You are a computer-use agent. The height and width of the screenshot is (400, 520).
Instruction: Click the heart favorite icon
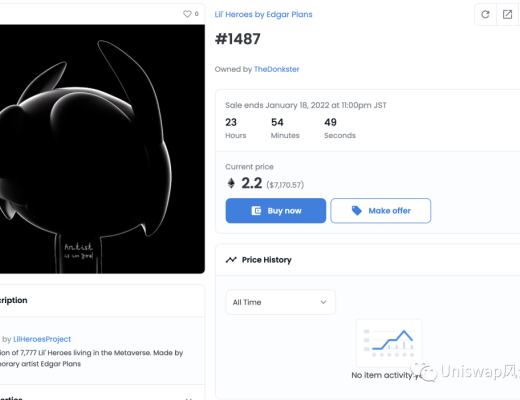coord(187,14)
